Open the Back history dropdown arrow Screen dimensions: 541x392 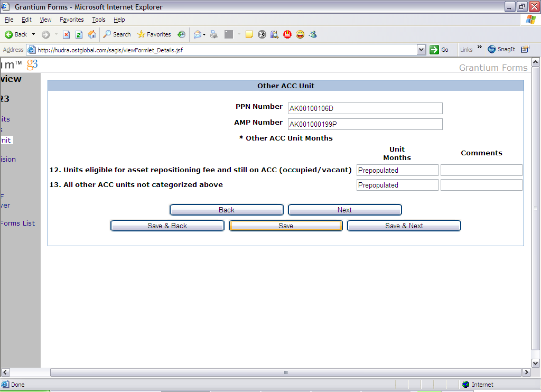(33, 34)
